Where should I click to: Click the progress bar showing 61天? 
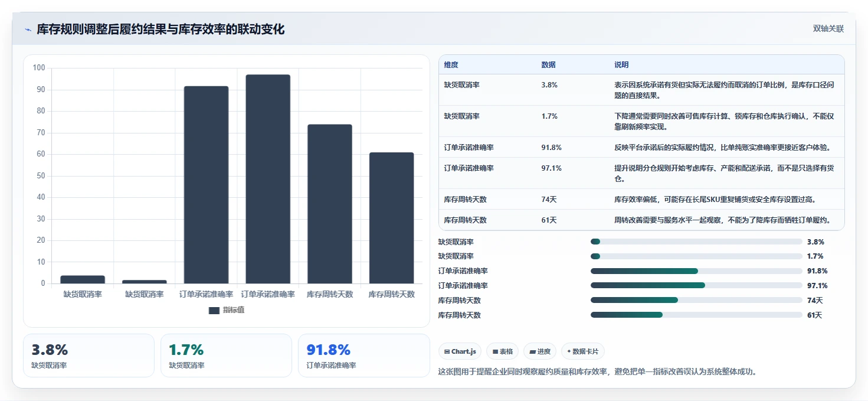(696, 315)
